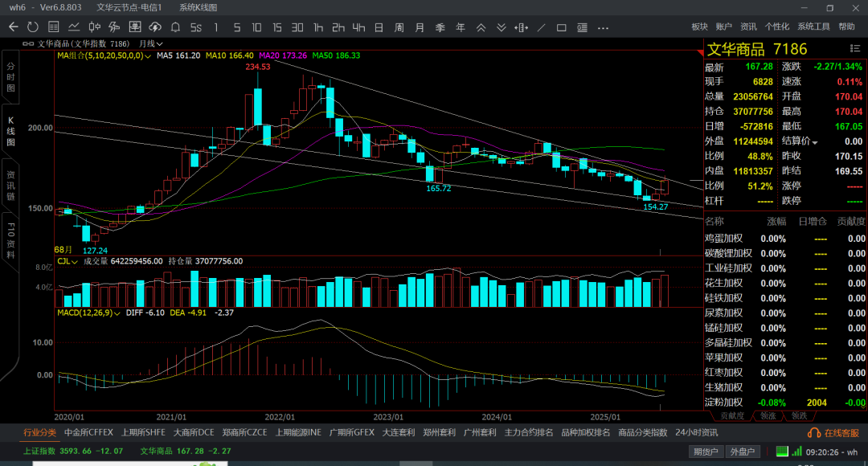Screen dimensions: 868x466
Task: Open the three-dot more tools icon
Action: 604,27
